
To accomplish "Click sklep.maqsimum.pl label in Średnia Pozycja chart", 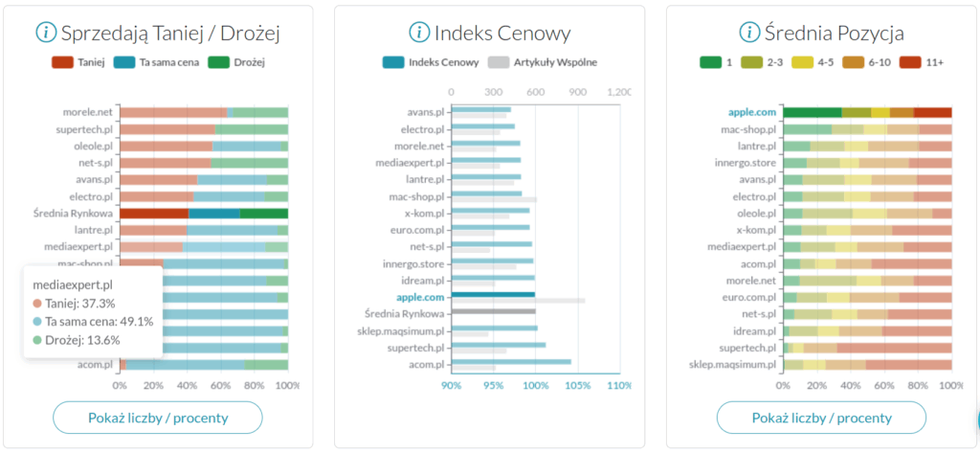I will [732, 364].
